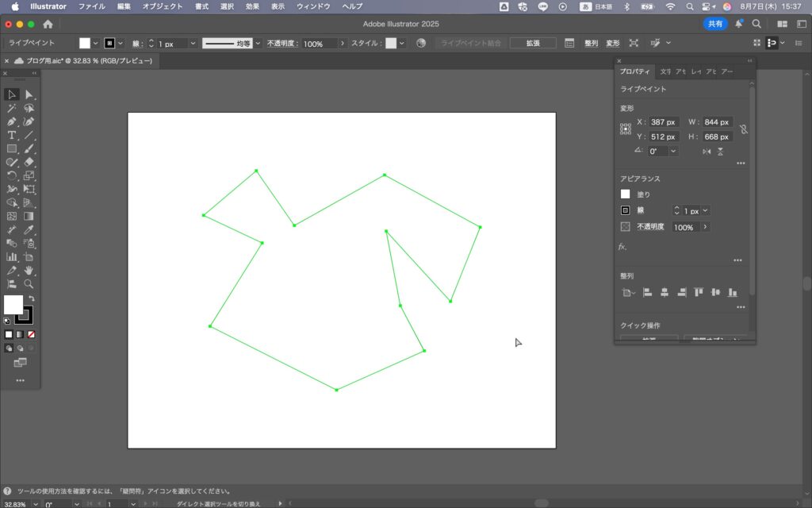Open stroke profile 均等 dropdown
Viewport: 812px width, 508px height.
click(258, 44)
